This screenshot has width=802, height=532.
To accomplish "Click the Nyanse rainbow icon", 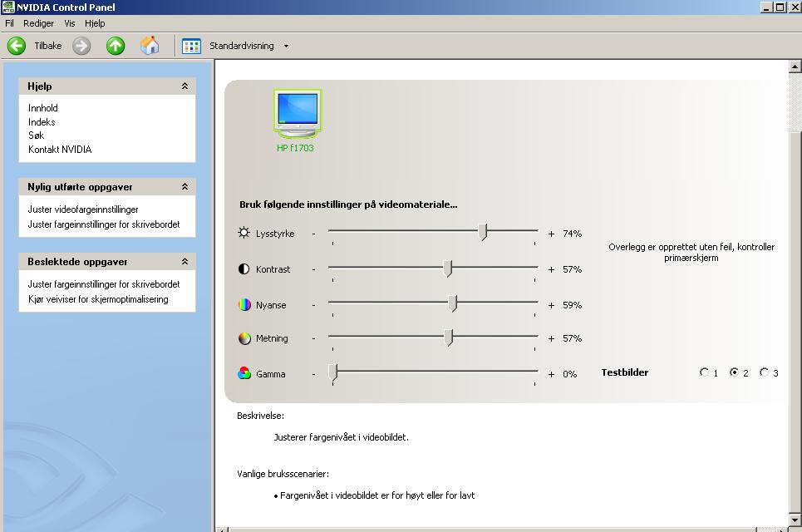I will (244, 305).
